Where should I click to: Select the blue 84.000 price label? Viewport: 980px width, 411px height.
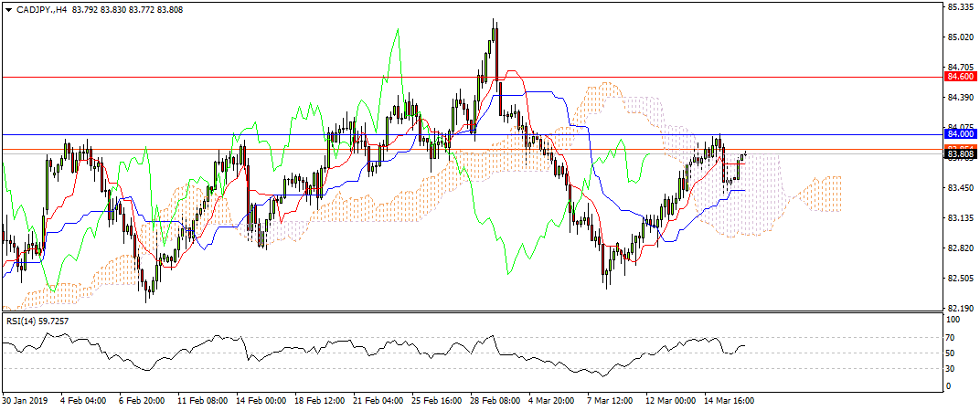point(958,134)
